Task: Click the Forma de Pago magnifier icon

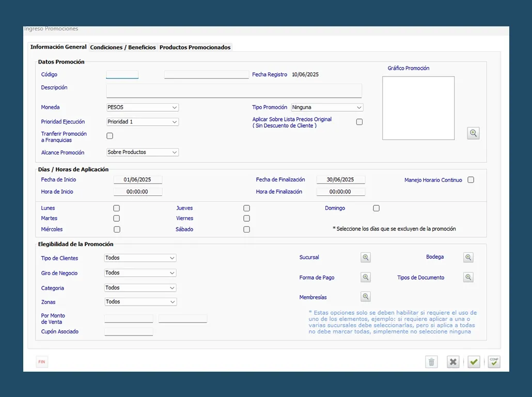Action: coord(366,278)
